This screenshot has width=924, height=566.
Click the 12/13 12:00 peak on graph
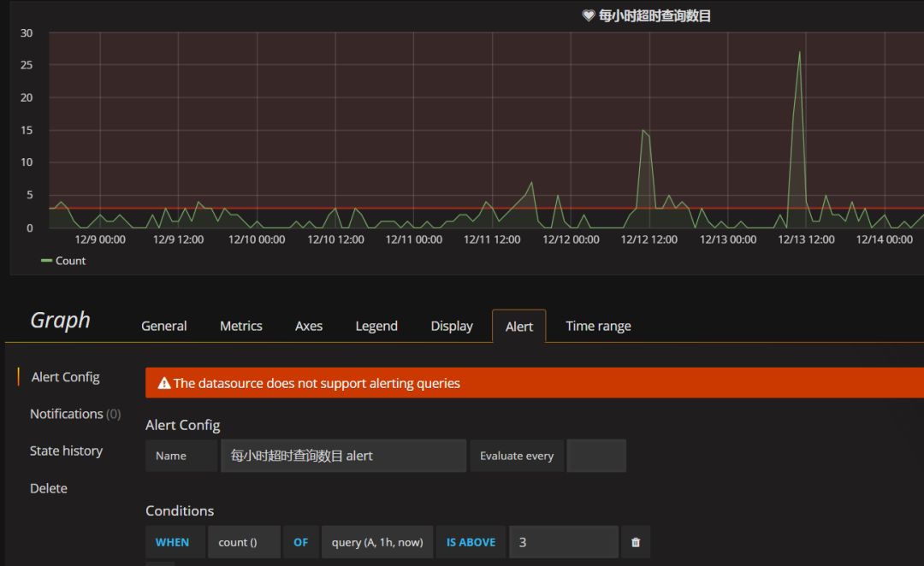(x=800, y=53)
